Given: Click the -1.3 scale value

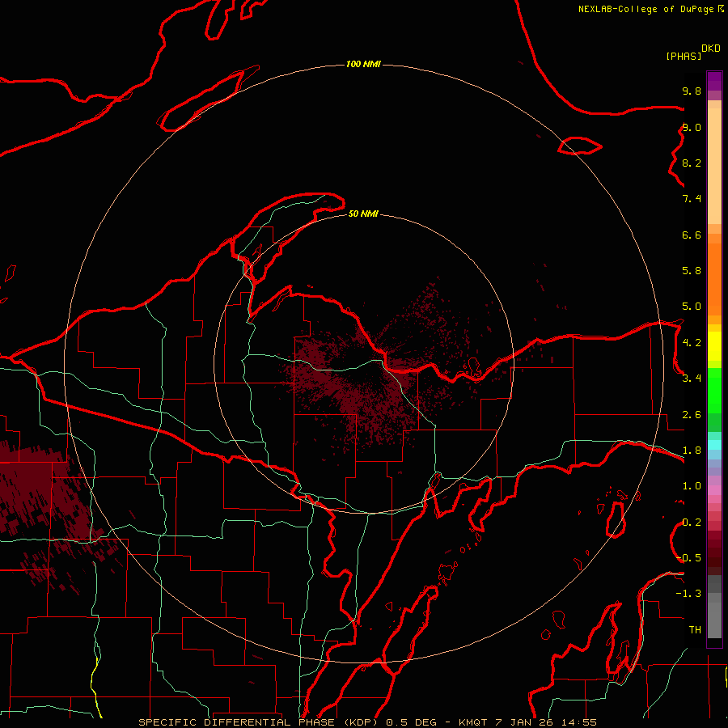Looking at the screenshot, I should [x=689, y=594].
